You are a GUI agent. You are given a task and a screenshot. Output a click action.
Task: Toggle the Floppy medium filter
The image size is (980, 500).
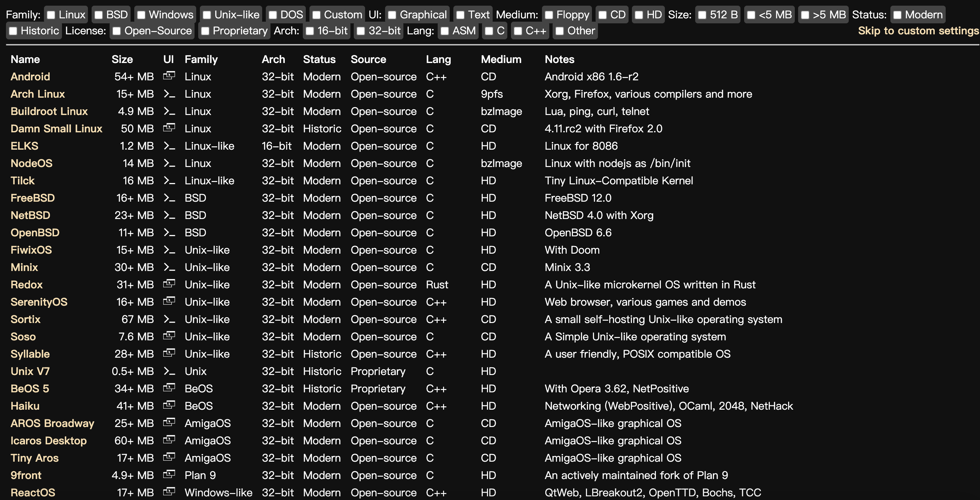point(549,15)
